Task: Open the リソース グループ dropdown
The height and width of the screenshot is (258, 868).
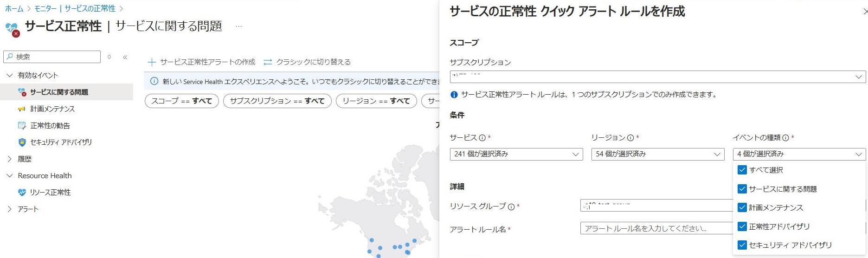Action: 656,206
